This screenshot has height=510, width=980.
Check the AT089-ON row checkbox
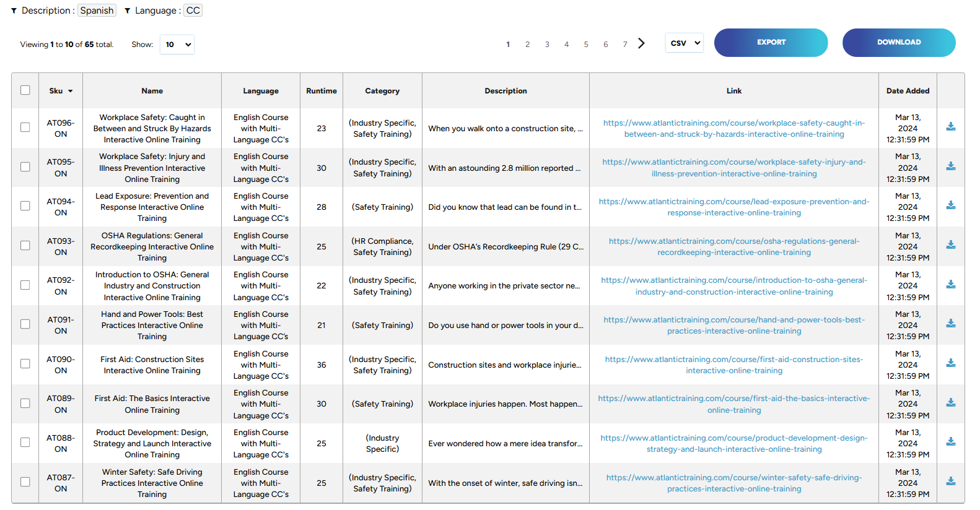[25, 404]
